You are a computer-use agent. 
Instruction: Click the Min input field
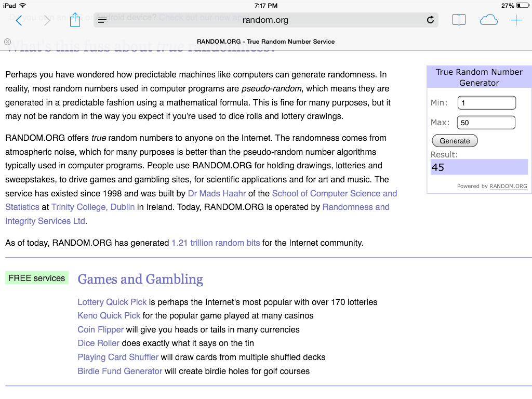point(486,103)
